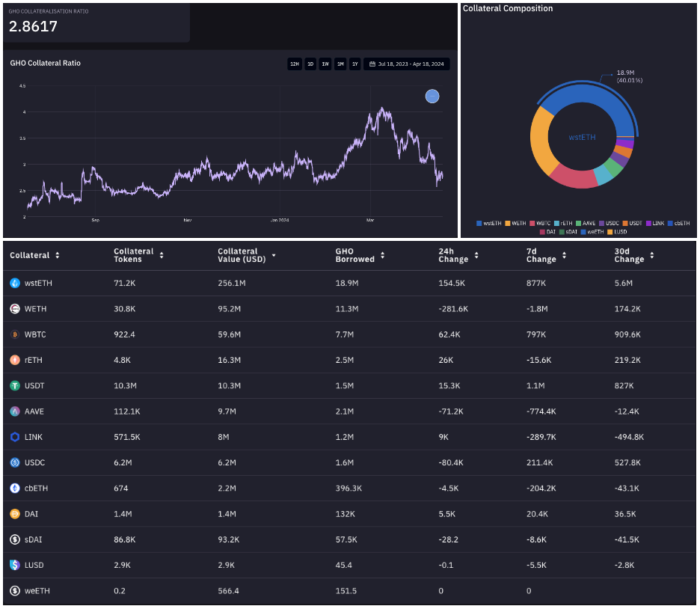
Task: Click the LINK hexagon icon
Action: click(x=15, y=437)
